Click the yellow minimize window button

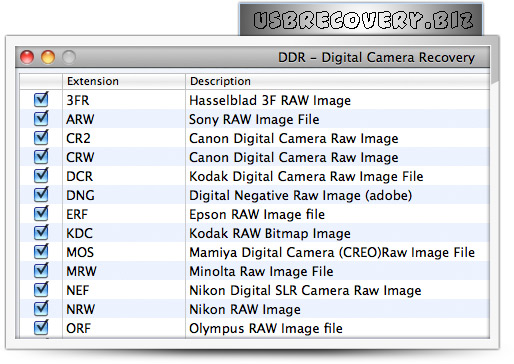pos(48,57)
